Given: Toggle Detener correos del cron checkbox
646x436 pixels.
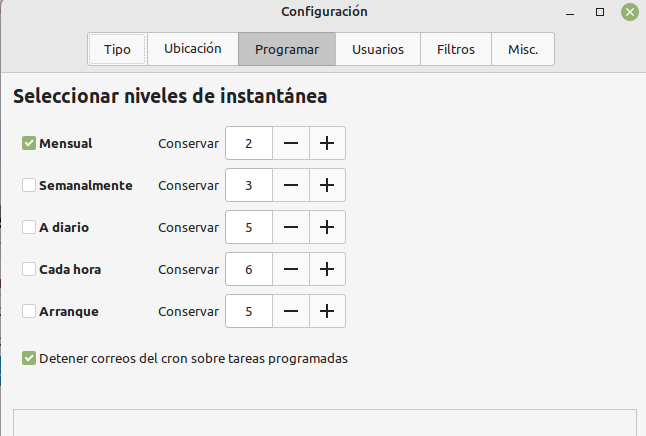Looking at the screenshot, I should 29,359.
